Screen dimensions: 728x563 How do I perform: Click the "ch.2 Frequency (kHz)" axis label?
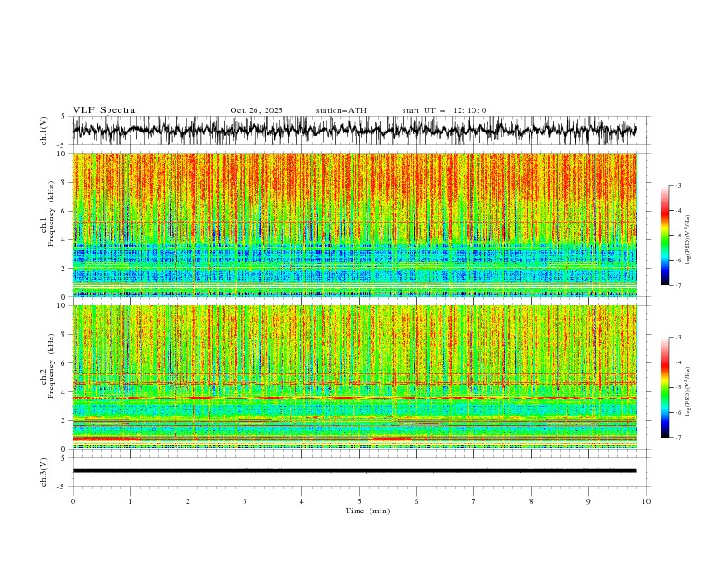(48, 365)
